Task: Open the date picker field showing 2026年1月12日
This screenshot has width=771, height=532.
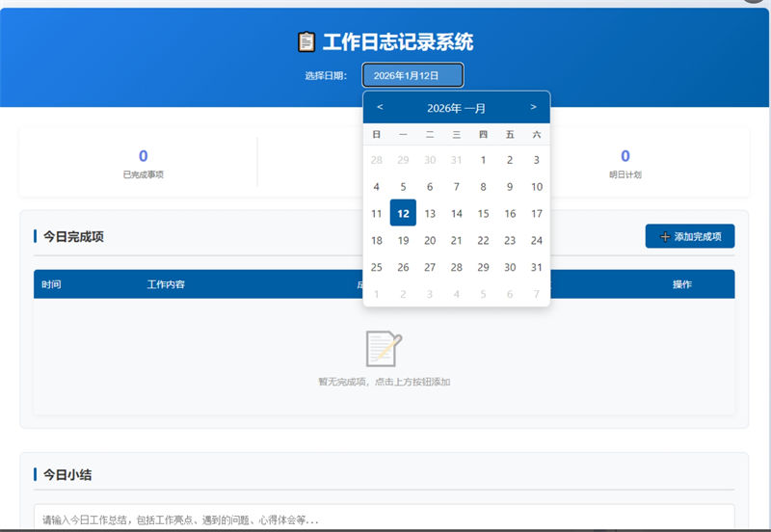Action: (412, 75)
